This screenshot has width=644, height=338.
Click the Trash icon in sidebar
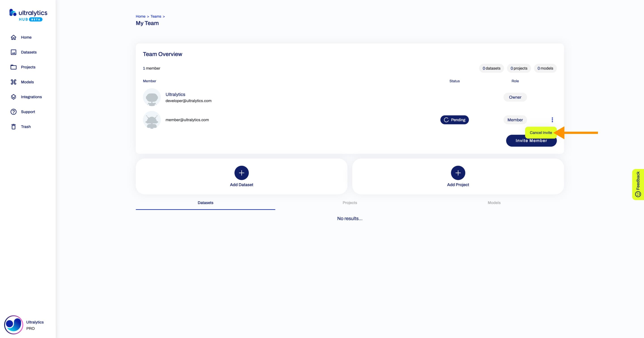coord(14,127)
